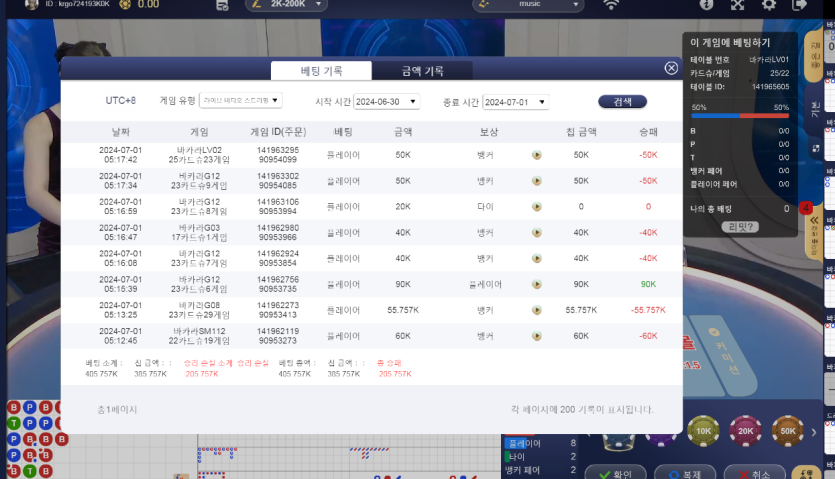Click the 총1페이지 page indicator
The width and height of the screenshot is (835, 479).
117,409
